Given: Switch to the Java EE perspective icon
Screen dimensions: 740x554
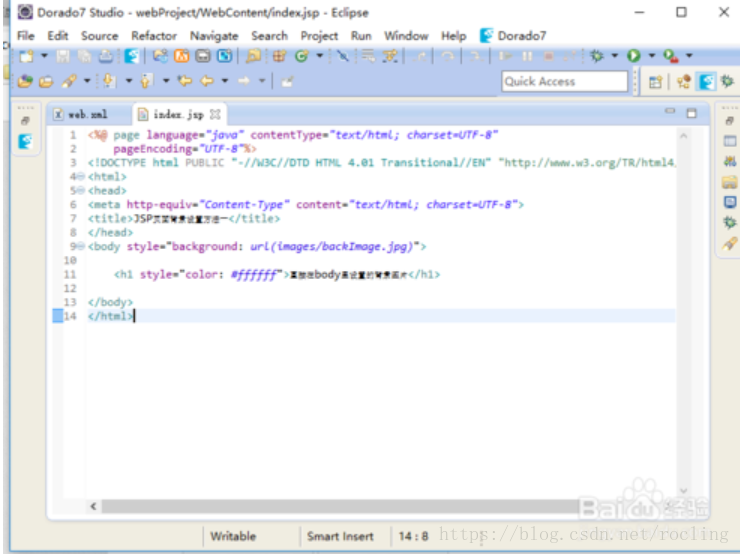Looking at the screenshot, I should coord(683,82).
